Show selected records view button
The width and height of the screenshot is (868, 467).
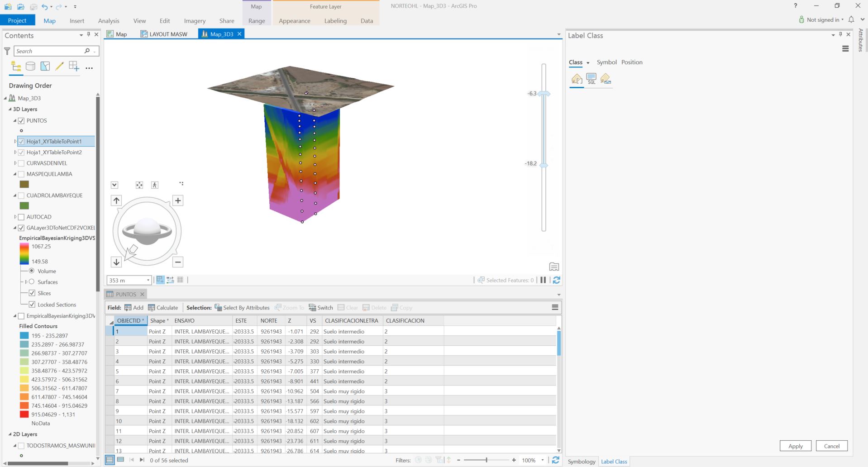120,460
